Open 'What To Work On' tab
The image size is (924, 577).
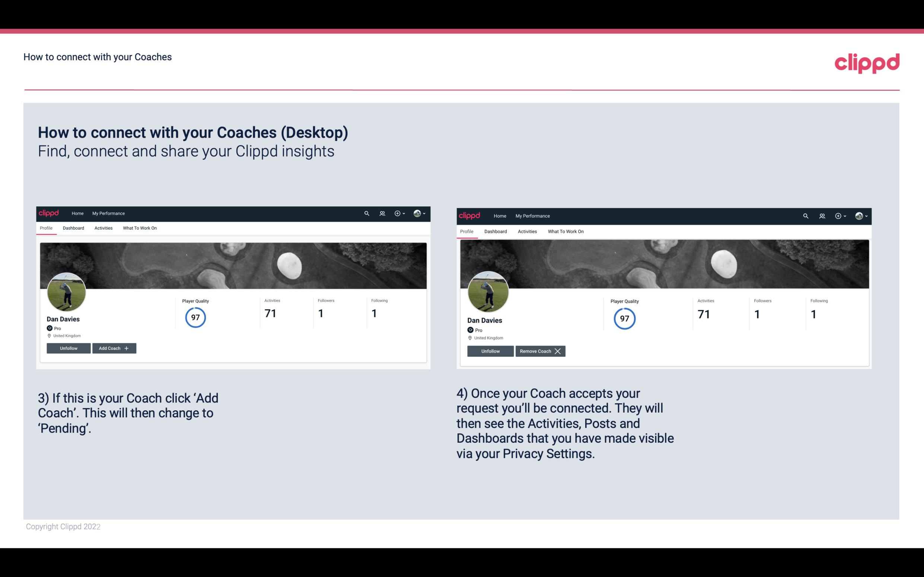tap(139, 228)
